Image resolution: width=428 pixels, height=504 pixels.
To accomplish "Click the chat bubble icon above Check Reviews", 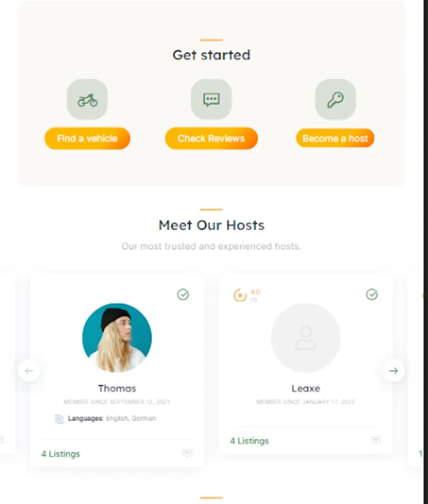I will (x=211, y=100).
